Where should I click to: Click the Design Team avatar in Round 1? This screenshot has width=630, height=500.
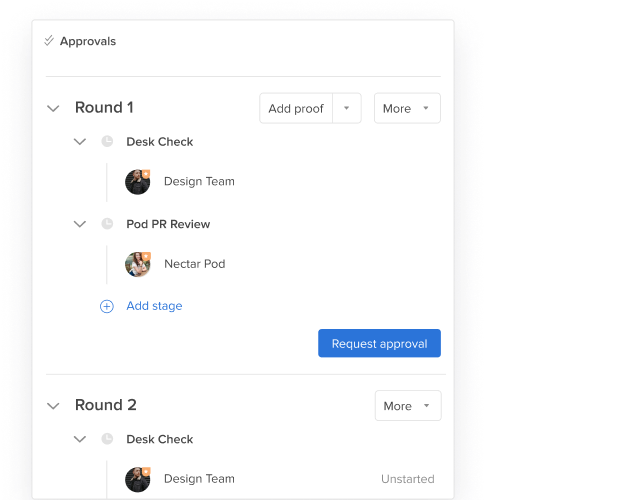pos(137,182)
